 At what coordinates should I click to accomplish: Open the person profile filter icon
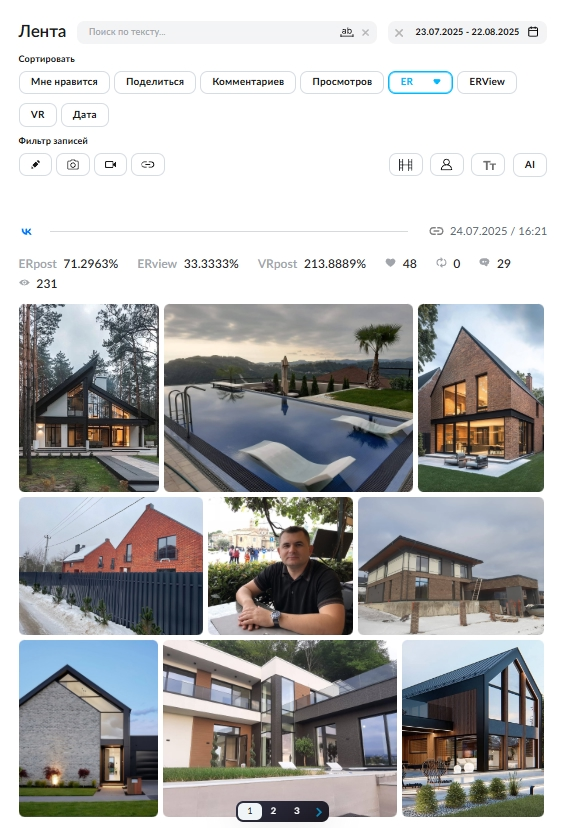click(446, 165)
